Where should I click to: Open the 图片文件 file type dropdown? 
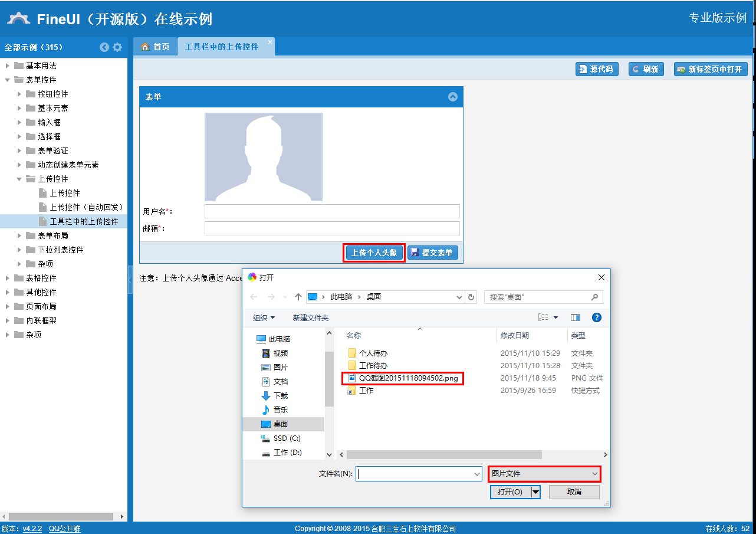(545, 473)
